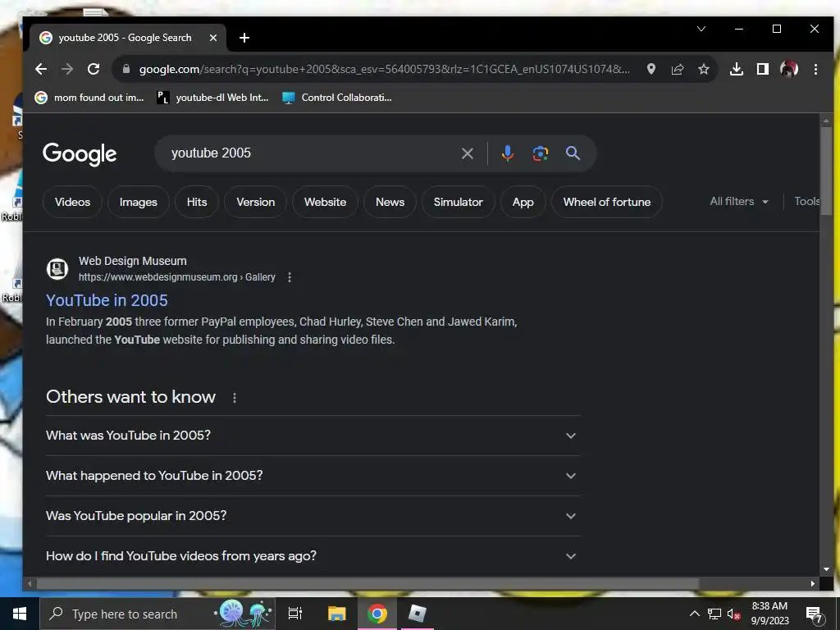Viewport: 840px width, 630px height.
Task: Open the location permission icon in the address bar
Action: (x=651, y=69)
